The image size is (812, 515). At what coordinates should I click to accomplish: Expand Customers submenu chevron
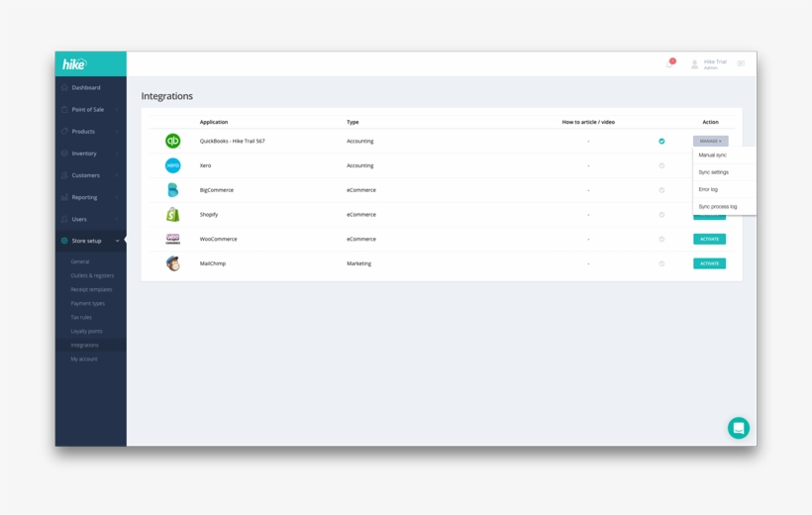117,175
